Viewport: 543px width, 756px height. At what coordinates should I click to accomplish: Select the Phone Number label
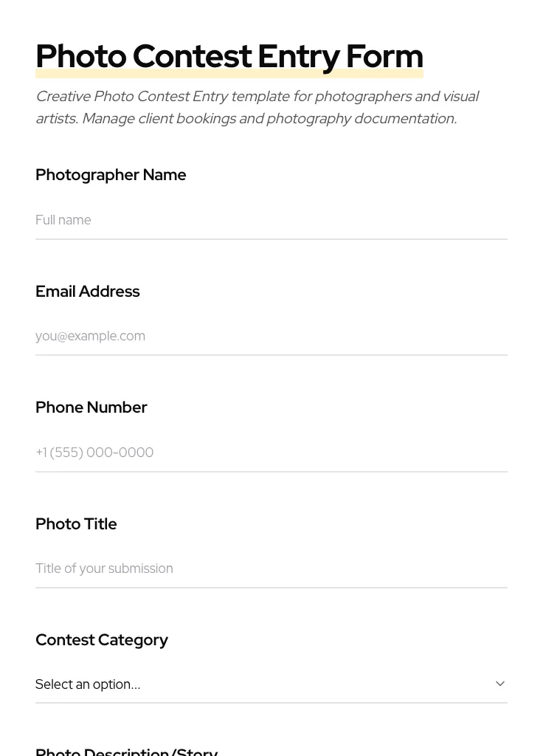(x=91, y=408)
